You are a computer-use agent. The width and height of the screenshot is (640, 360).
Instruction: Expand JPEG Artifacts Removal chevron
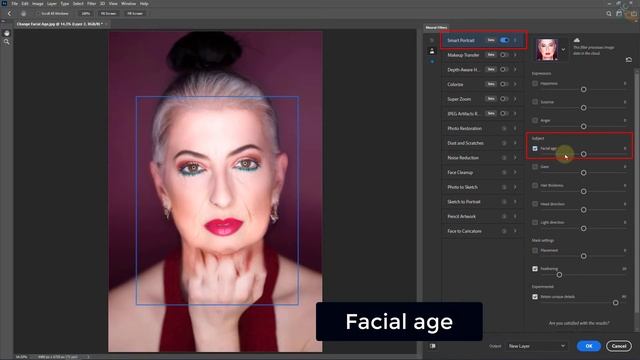click(x=515, y=113)
